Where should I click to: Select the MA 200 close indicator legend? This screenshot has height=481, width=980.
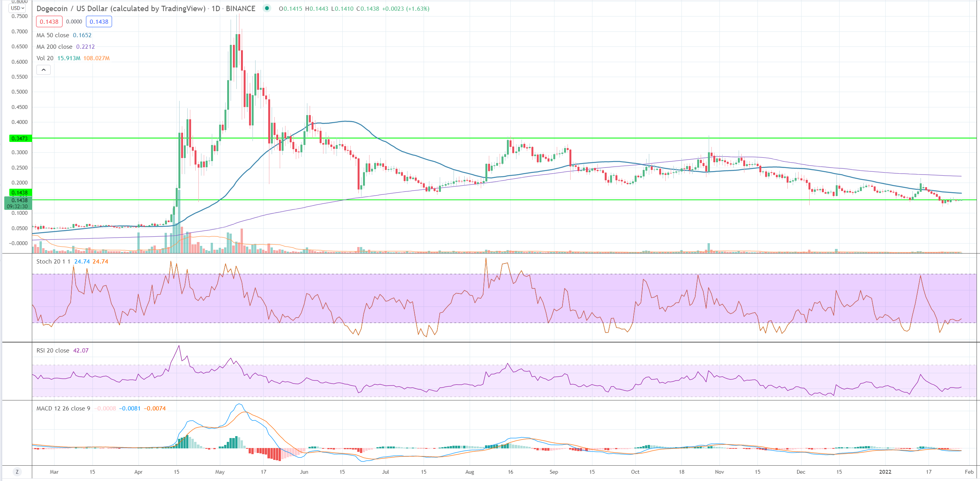(54, 47)
